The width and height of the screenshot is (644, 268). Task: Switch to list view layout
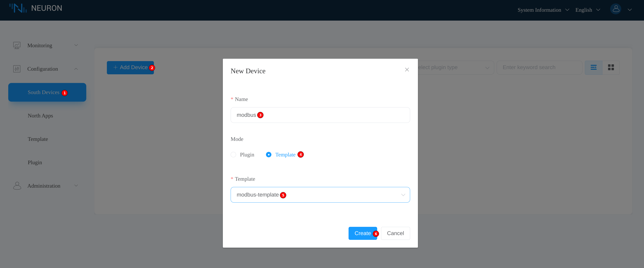pos(594,67)
